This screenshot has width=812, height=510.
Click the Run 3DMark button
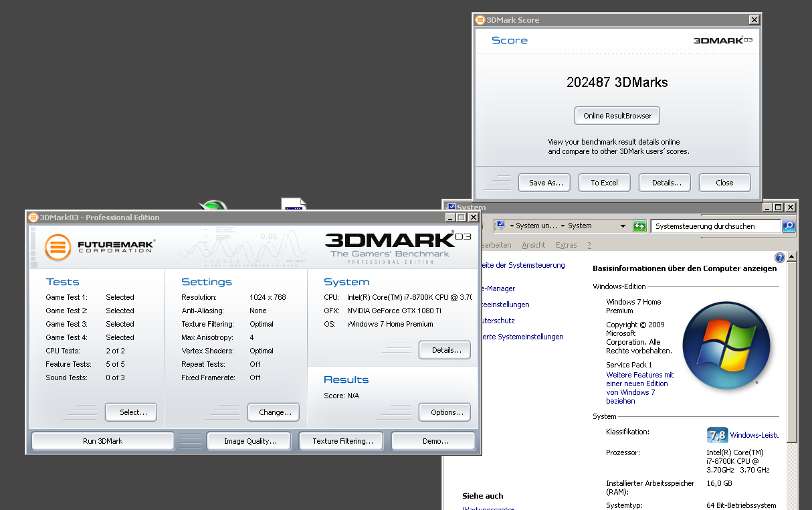tap(103, 441)
